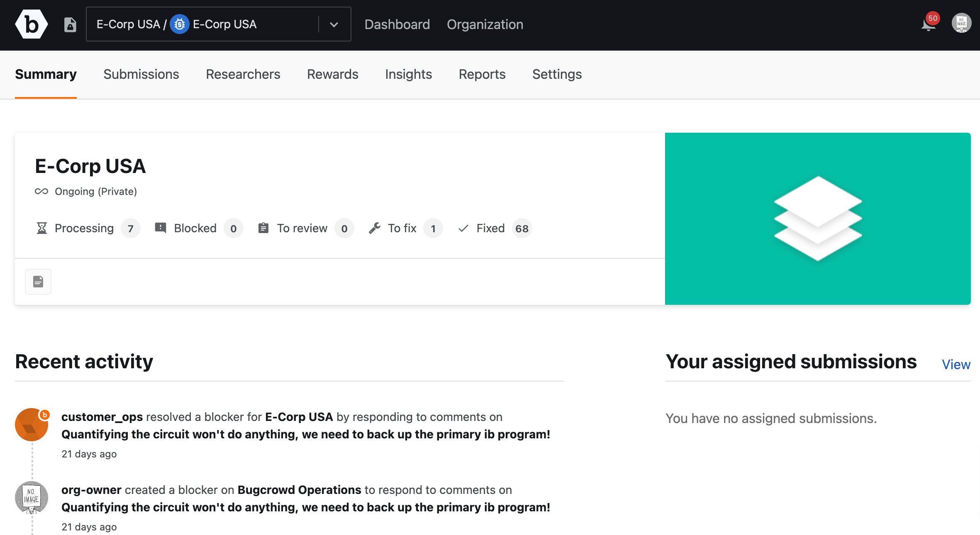Open Processing submissions filter

(x=84, y=228)
